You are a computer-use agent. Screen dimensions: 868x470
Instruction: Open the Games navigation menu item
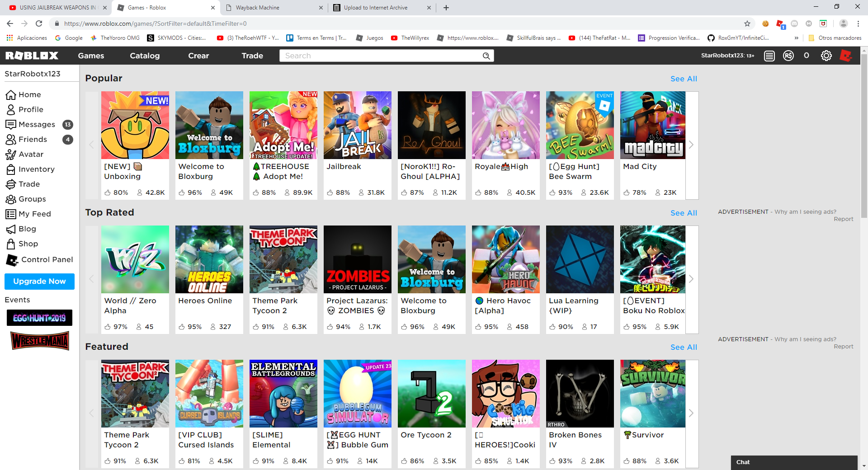click(x=91, y=56)
